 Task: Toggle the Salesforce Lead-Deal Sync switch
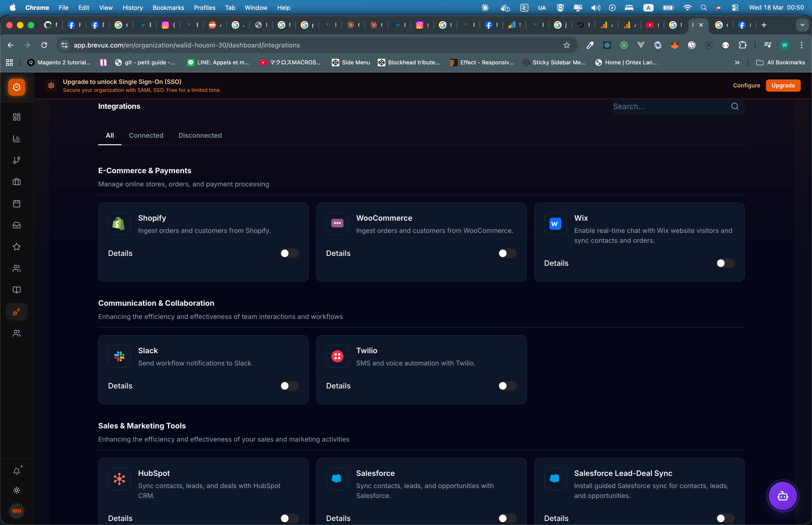tap(726, 518)
